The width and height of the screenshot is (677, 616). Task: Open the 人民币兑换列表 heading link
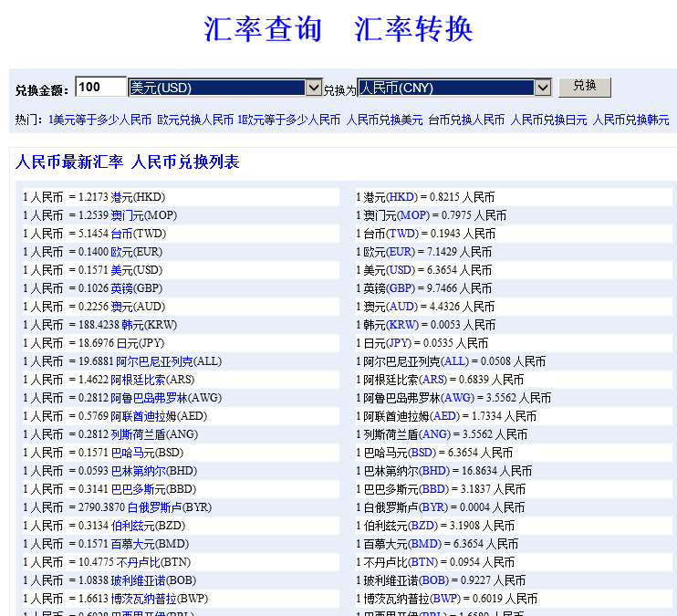click(185, 162)
